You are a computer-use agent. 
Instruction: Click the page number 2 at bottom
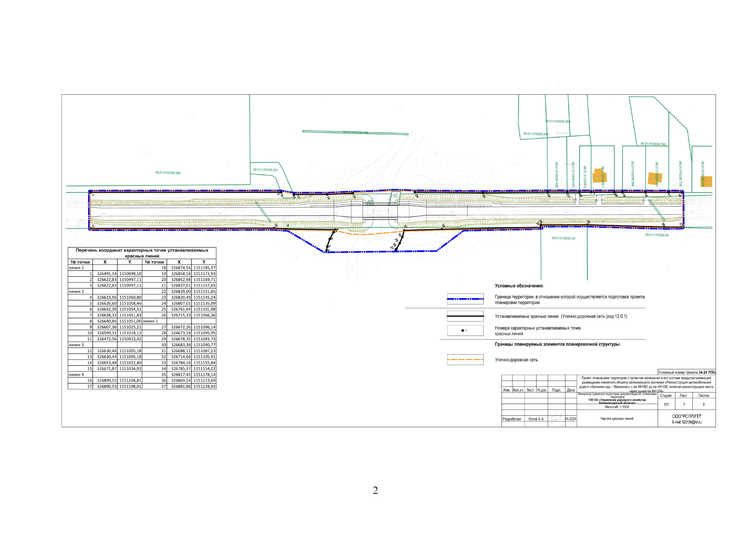tap(375, 490)
